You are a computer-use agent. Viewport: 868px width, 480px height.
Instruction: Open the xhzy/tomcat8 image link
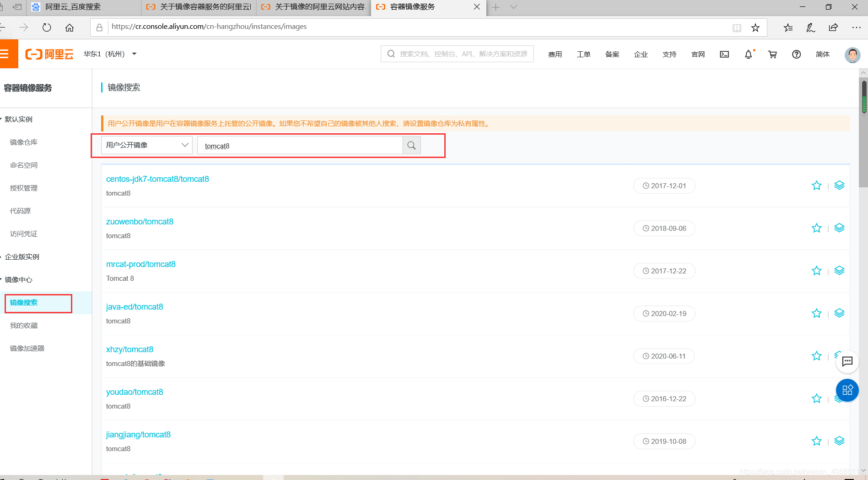130,349
